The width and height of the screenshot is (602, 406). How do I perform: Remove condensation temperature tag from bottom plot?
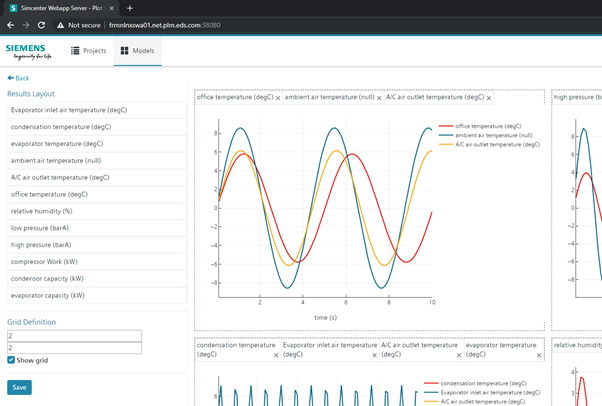pyautogui.click(x=276, y=355)
